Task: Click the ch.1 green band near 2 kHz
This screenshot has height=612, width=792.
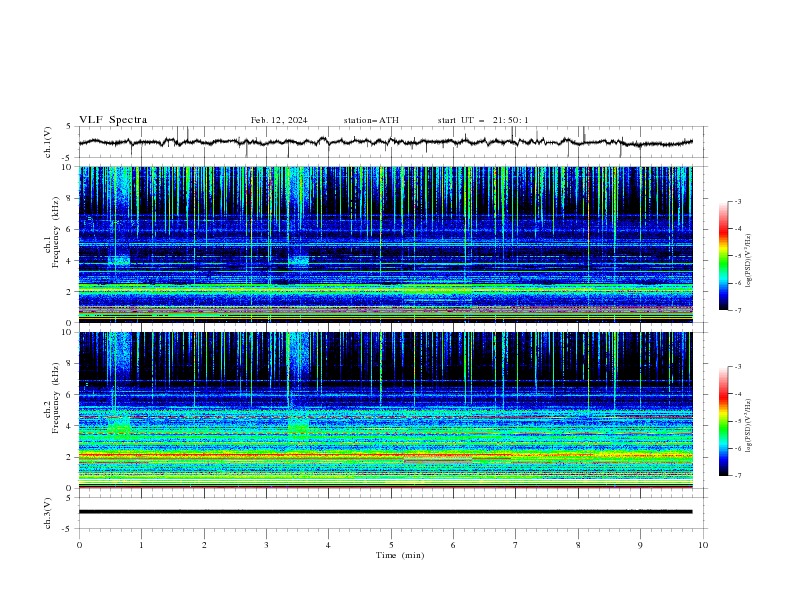Action: point(386,289)
